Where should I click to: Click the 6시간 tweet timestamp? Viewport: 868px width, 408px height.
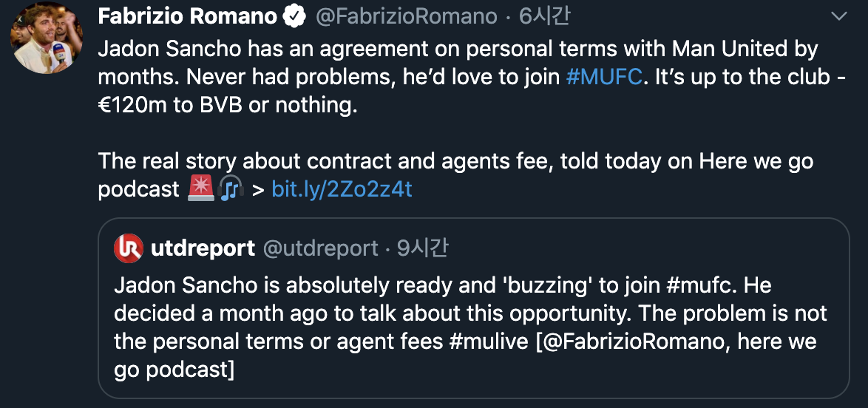click(544, 16)
